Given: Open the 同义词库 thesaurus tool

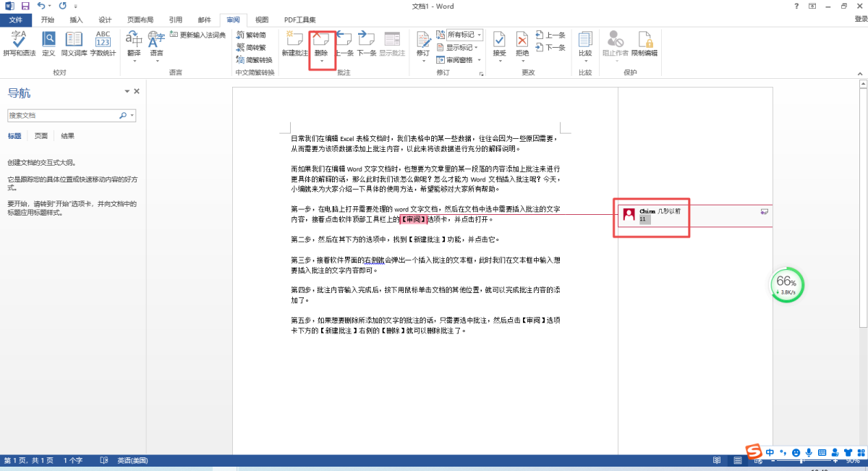Looking at the screenshot, I should tap(74, 40).
